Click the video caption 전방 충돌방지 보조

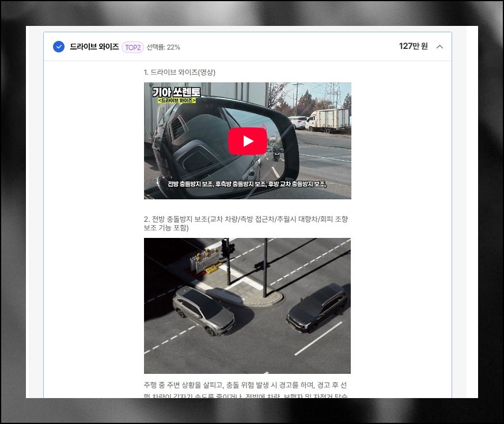tap(247, 184)
